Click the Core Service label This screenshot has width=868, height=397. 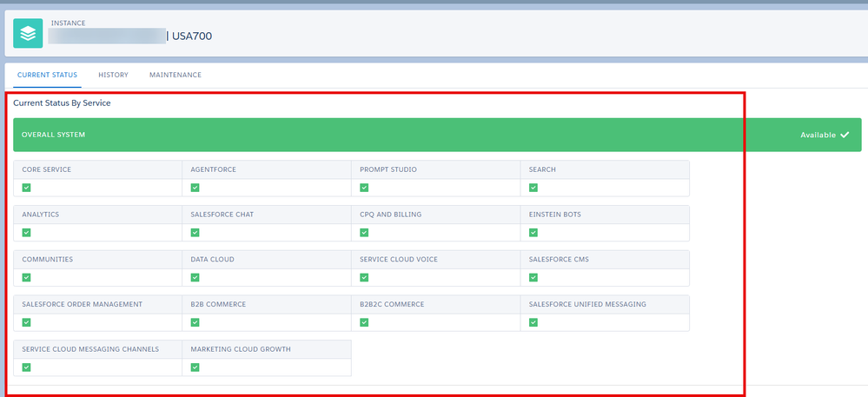coord(47,169)
